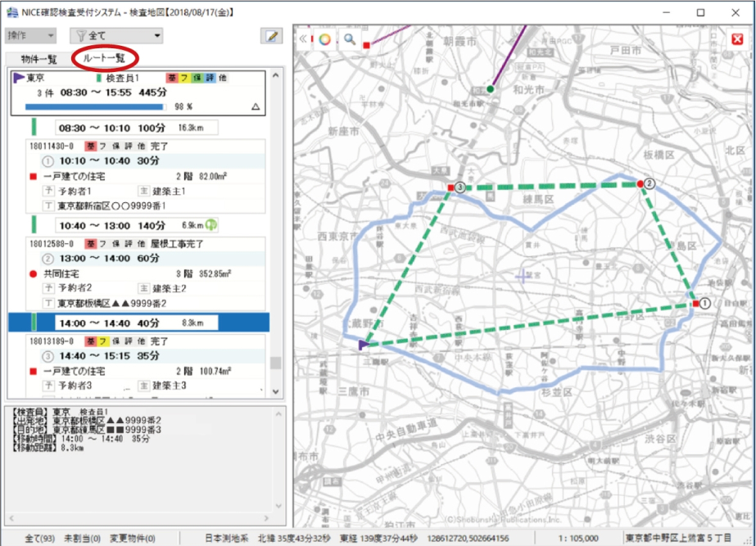Toggle yellow フ tag on 18013189-0 row
Viewport: 756px width, 546px height.
(x=103, y=341)
